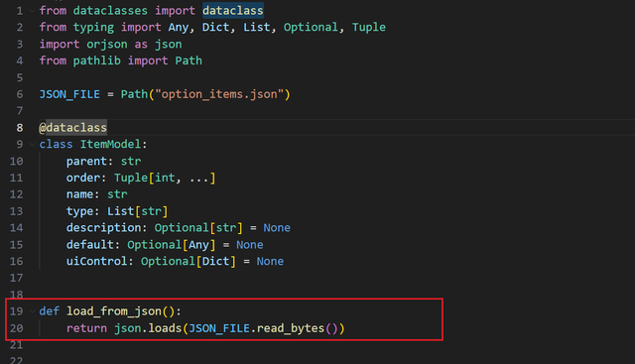635x364 pixels.
Task: Place cursor on the @dataclass decorator
Action: pyautogui.click(x=72, y=128)
